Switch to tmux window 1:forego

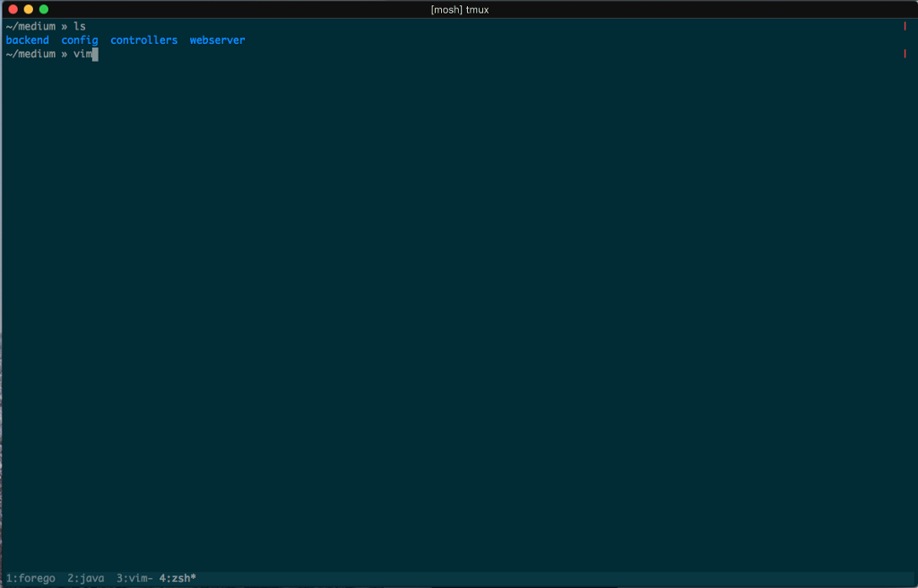coord(30,579)
